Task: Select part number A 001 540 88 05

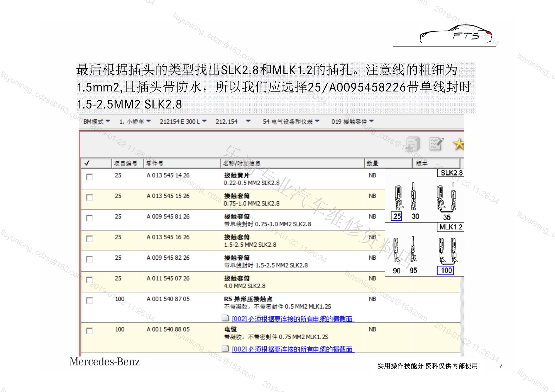Action: (x=168, y=329)
